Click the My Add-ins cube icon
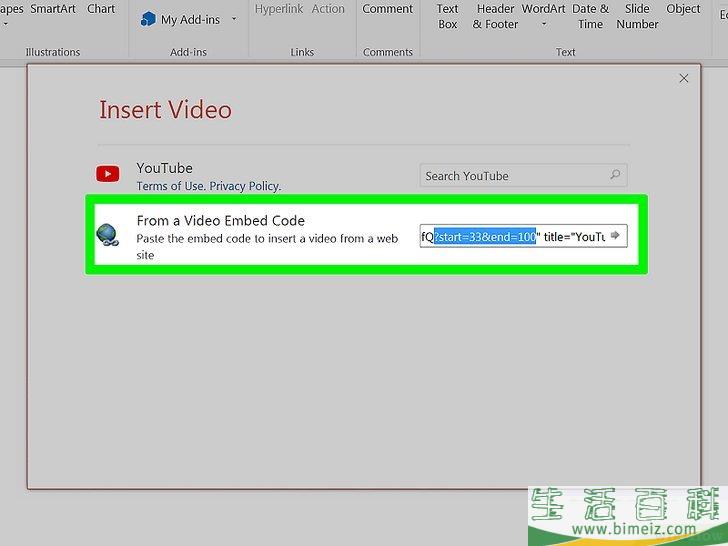Viewport: 728px width, 546px height. pyautogui.click(x=148, y=20)
